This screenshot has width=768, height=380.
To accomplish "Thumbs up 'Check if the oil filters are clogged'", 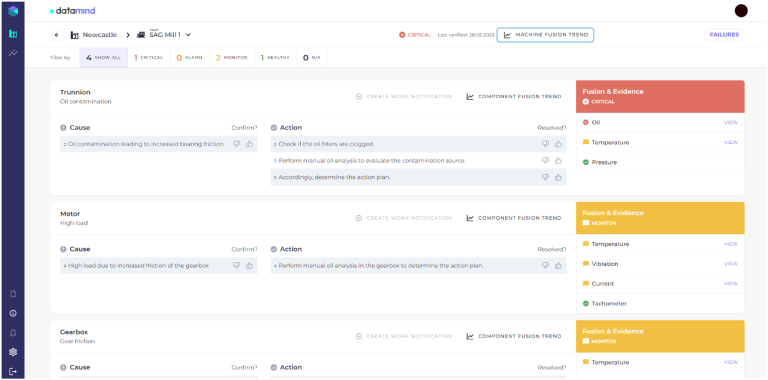I will click(558, 144).
